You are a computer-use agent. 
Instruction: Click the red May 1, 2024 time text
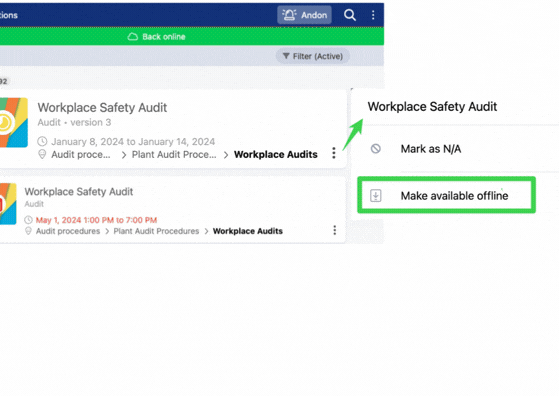(x=96, y=220)
